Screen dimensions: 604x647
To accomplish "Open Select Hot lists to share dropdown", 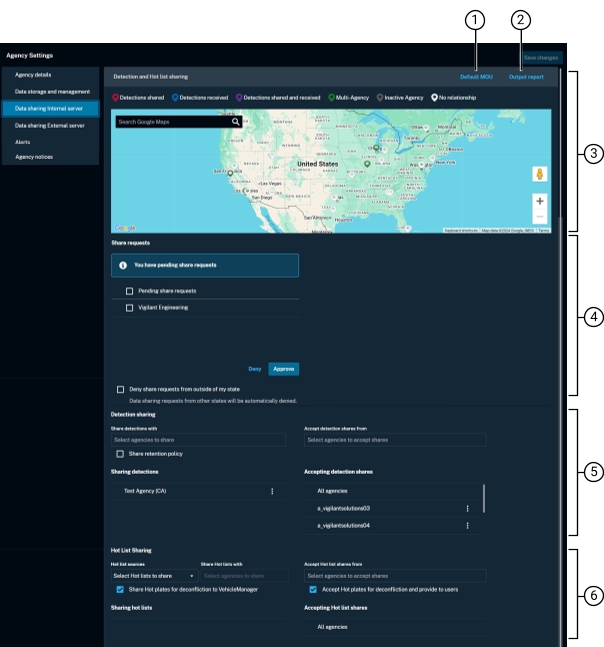I will [154, 575].
